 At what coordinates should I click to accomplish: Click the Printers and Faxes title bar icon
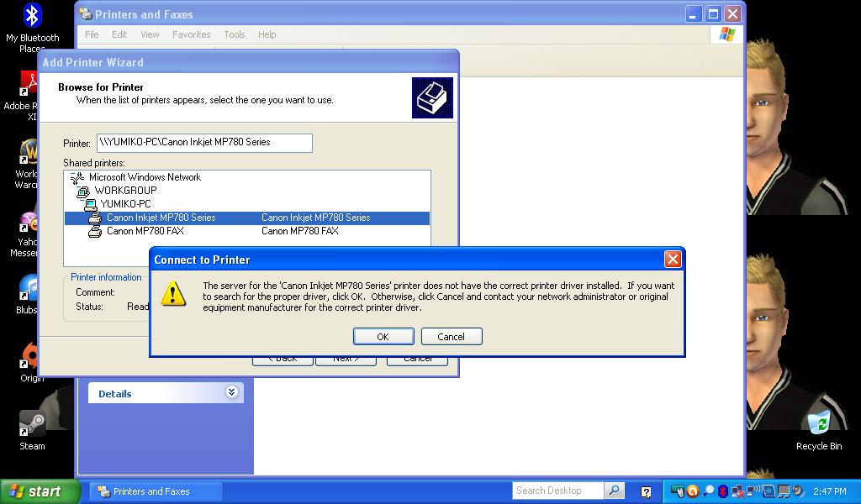85,13
